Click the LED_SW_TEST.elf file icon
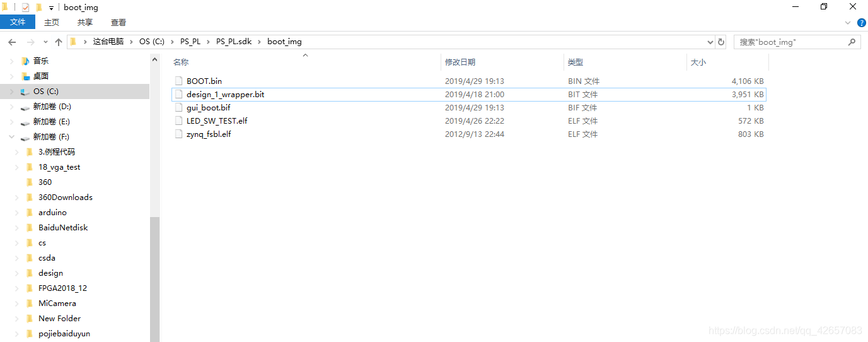 tap(178, 121)
